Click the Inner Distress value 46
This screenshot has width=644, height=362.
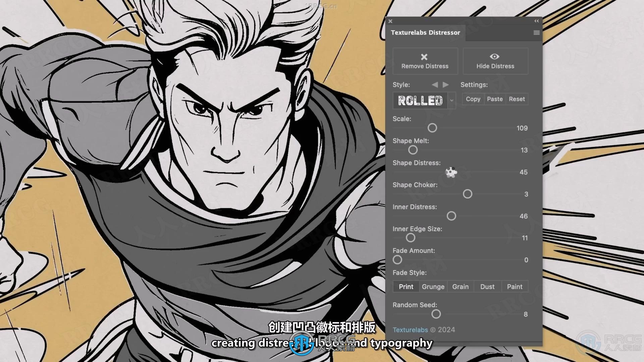tap(523, 216)
